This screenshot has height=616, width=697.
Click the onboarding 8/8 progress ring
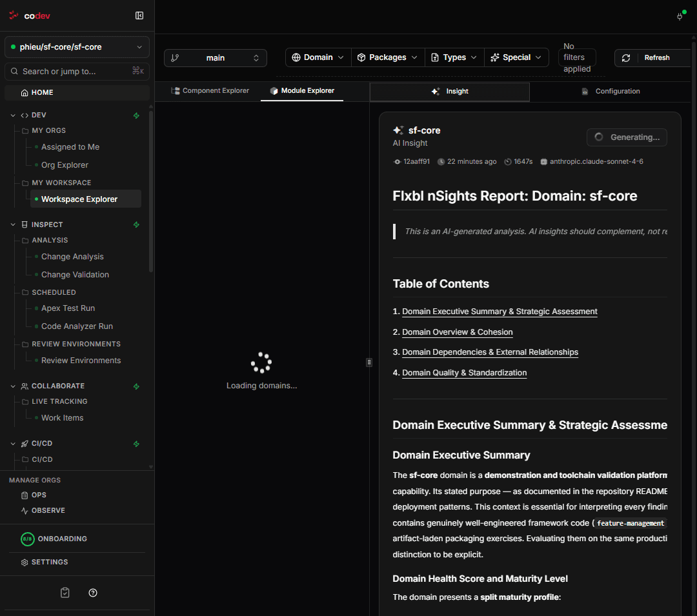point(28,539)
